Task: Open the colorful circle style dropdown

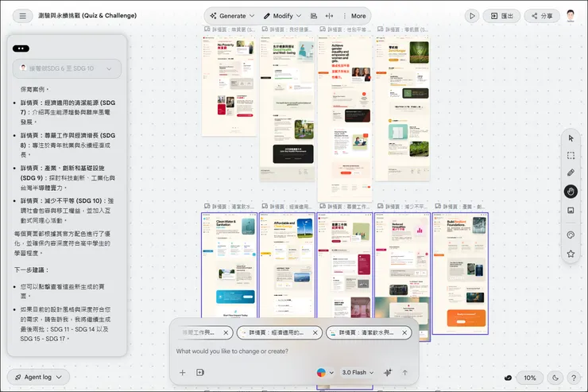Action: pos(325,372)
